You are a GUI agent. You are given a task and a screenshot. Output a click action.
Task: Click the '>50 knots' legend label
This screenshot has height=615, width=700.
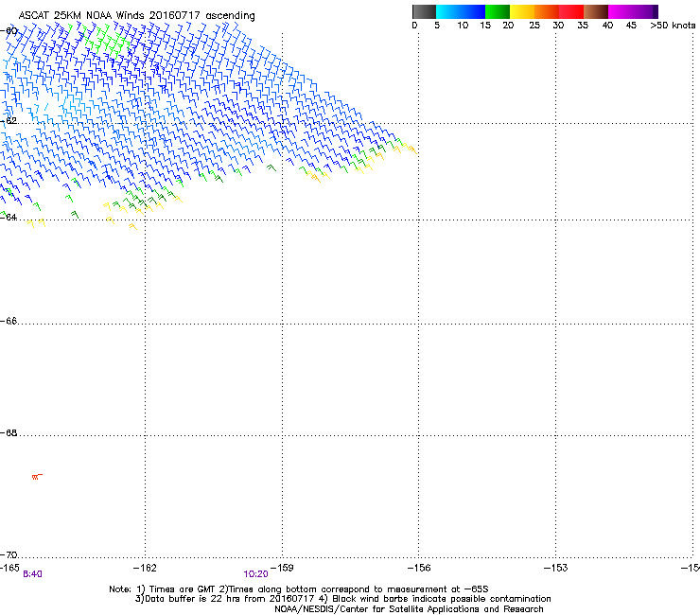673,26
